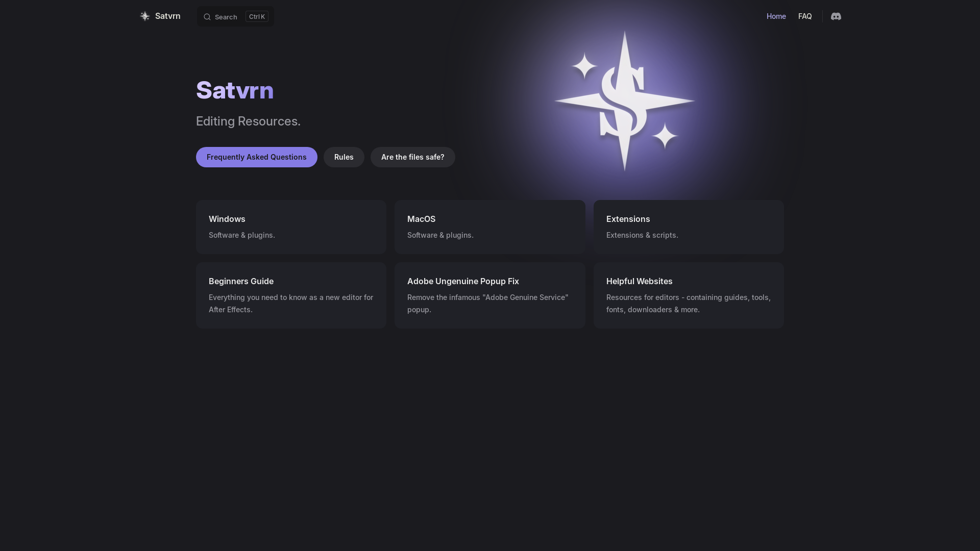Screen dimensions: 980x551
Task: Click 'Remove the infamous' popup description text
Action: point(488,304)
